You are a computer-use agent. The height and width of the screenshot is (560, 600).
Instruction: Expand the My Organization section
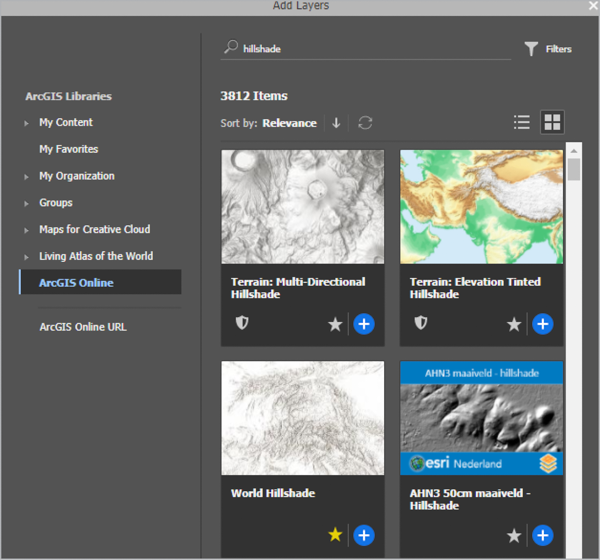27,177
